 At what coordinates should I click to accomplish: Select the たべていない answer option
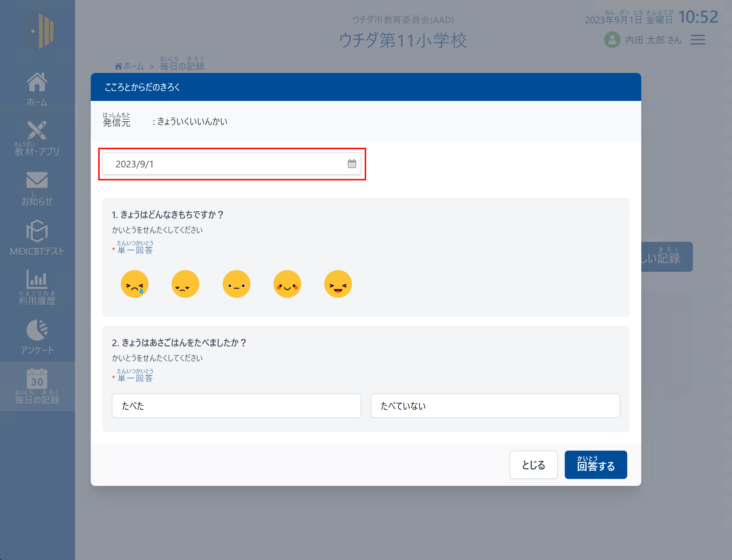pyautogui.click(x=495, y=406)
